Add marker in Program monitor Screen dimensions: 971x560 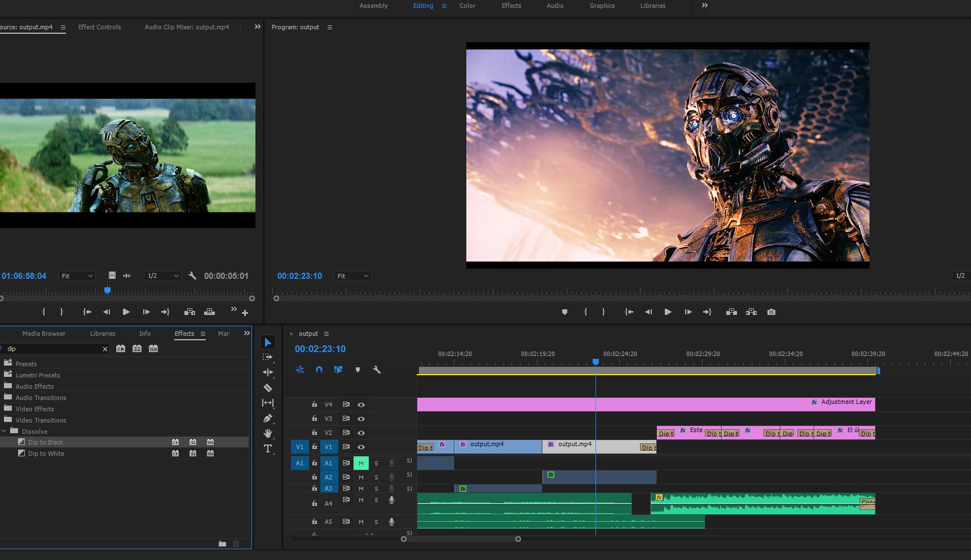564,312
